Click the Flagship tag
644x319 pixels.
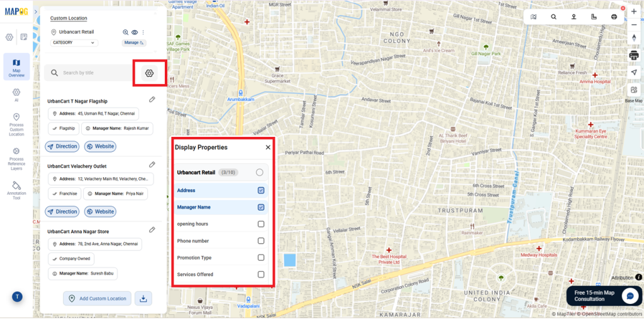pos(64,128)
